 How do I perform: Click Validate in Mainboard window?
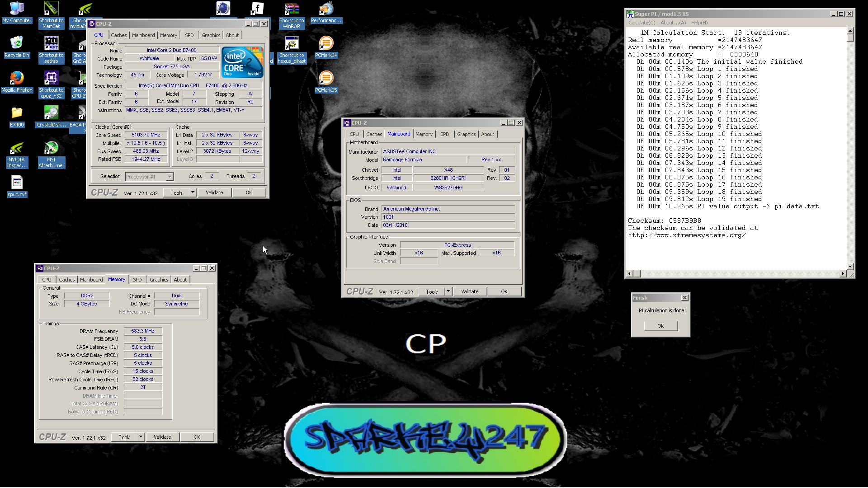pyautogui.click(x=470, y=291)
